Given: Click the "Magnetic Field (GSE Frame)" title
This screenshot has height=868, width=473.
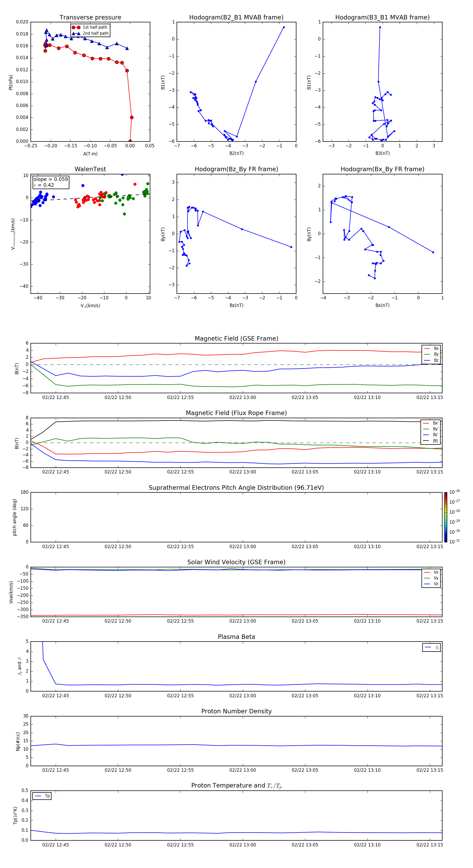Looking at the screenshot, I should tap(236, 338).
